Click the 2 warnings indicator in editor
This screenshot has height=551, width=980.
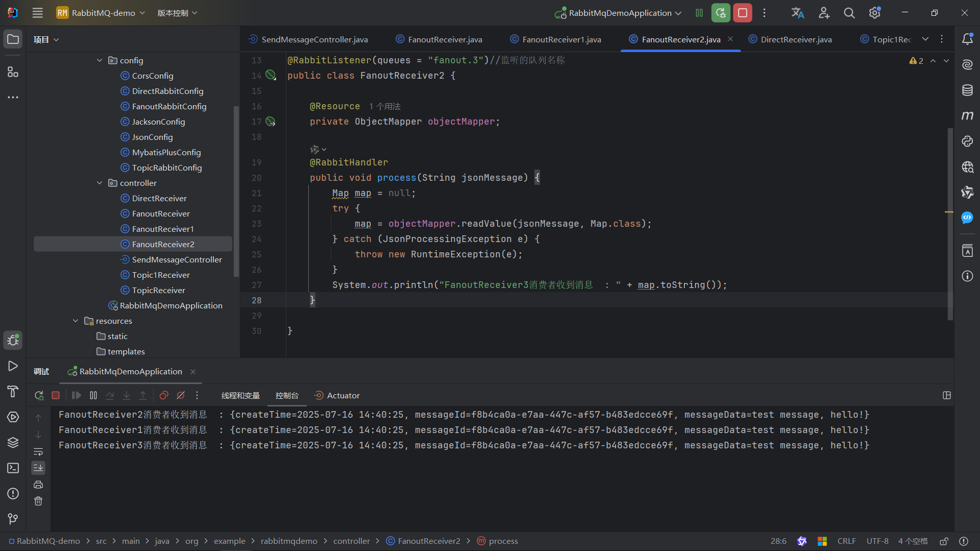(916, 61)
